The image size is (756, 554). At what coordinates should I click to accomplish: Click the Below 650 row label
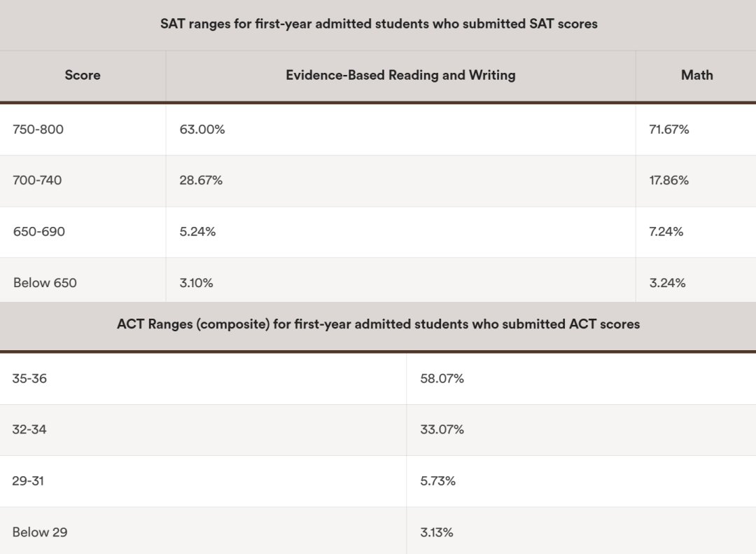click(45, 283)
